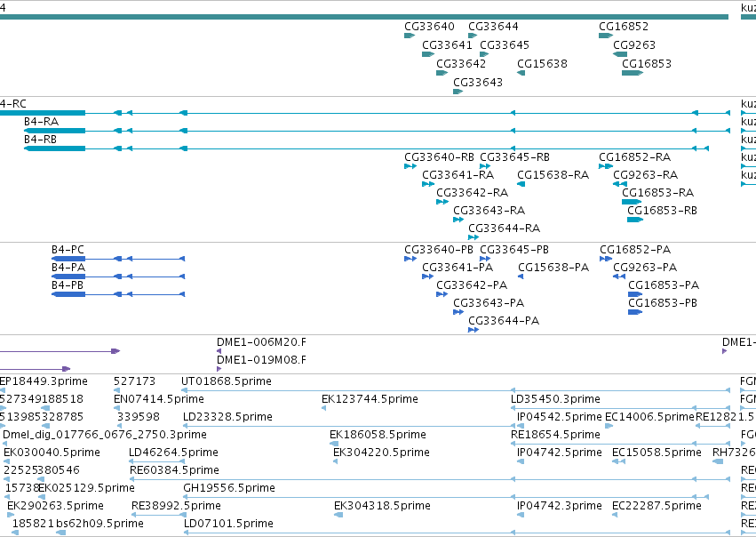Click the CG33644 gene label
Image resolution: width=756 pixels, height=537 pixels.
pos(493,26)
